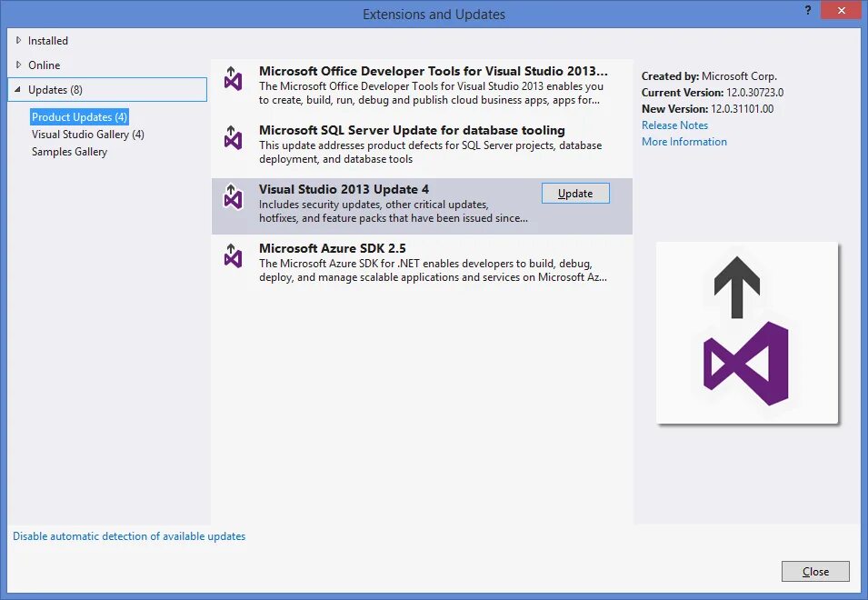The width and height of the screenshot is (868, 600).
Task: Click the Microsoft Office Developer Tools update icon
Action: coord(233,79)
